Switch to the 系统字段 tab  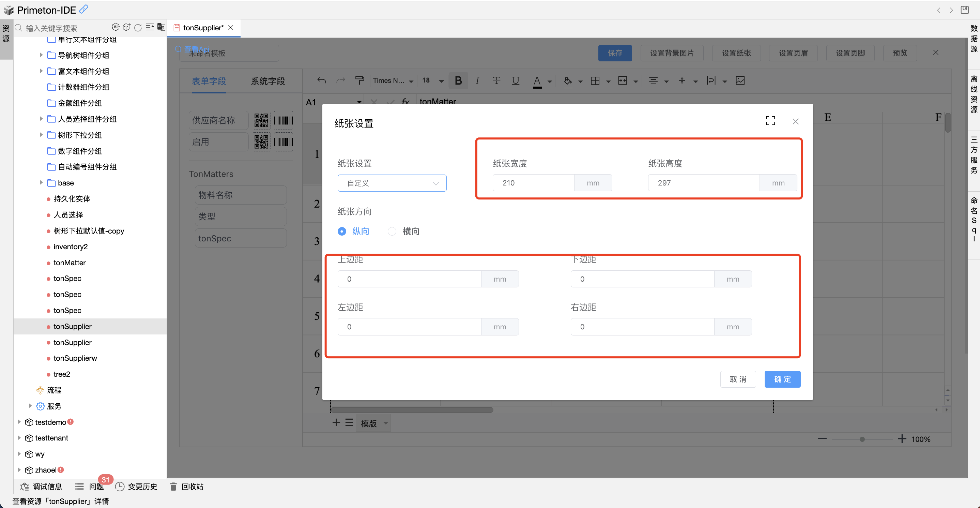(267, 81)
